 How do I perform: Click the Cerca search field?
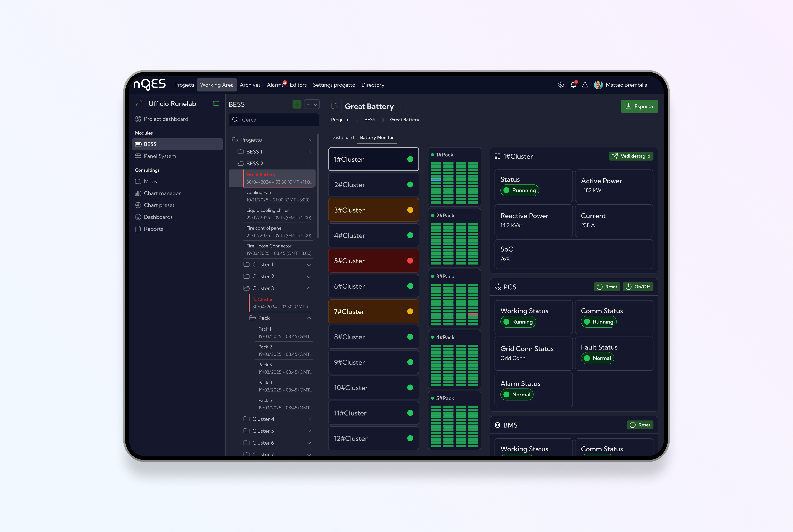[x=274, y=120]
